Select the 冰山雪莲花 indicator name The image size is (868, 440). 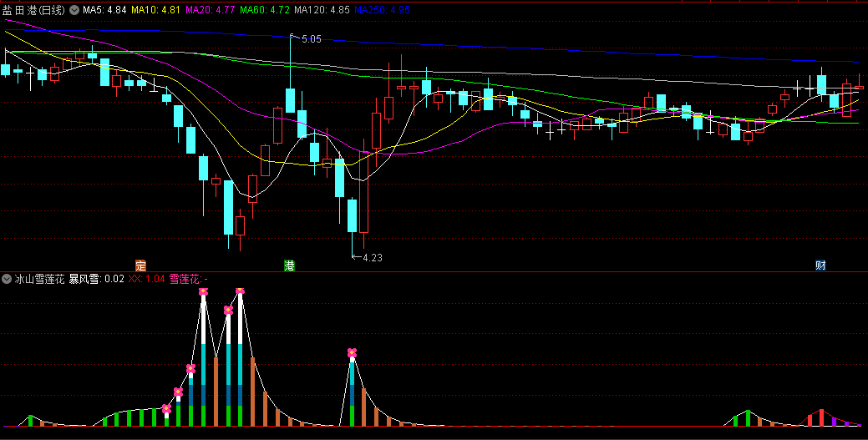(39, 279)
